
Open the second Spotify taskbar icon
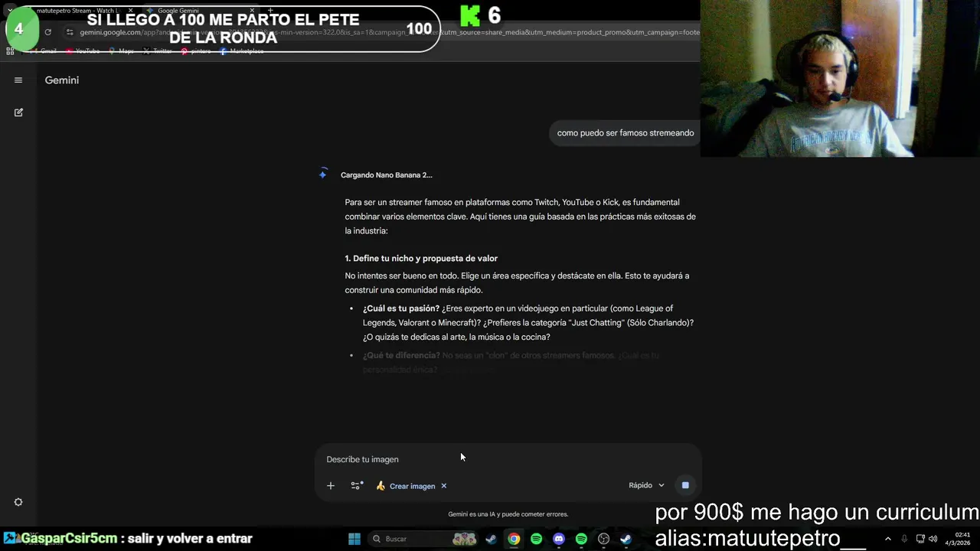point(581,539)
